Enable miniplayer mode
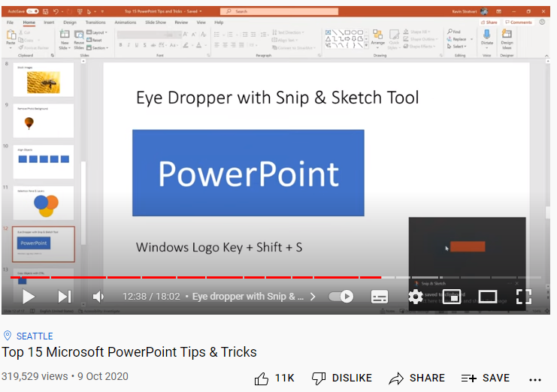The width and height of the screenshot is (557, 392). coord(451,297)
